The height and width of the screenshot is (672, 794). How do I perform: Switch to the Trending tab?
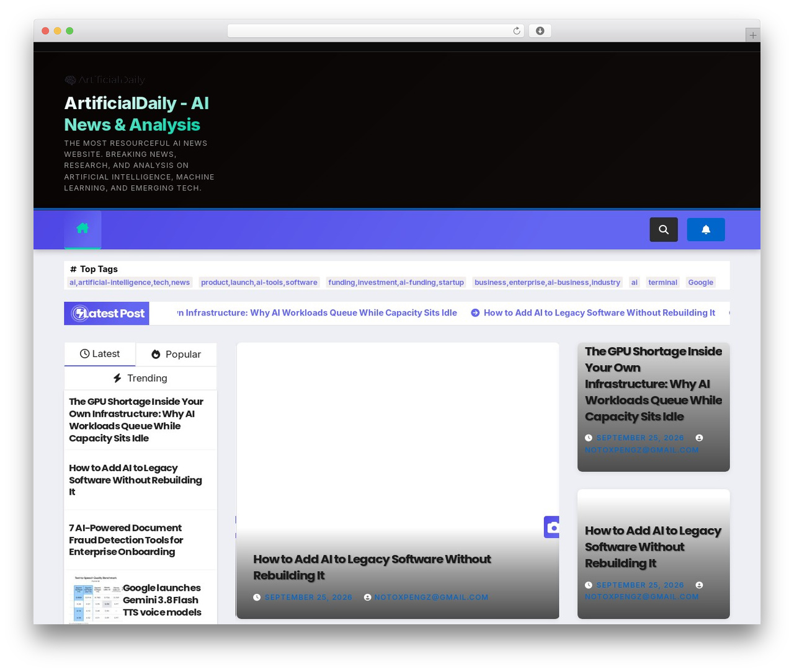[x=140, y=378]
